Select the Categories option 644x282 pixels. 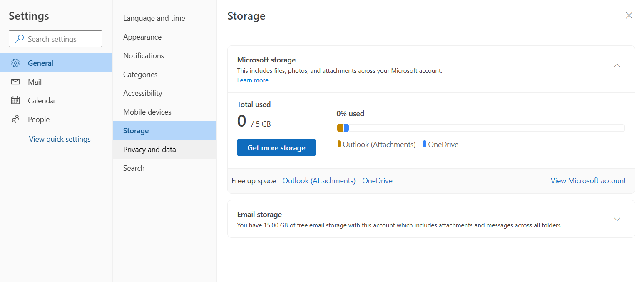(x=164, y=75)
